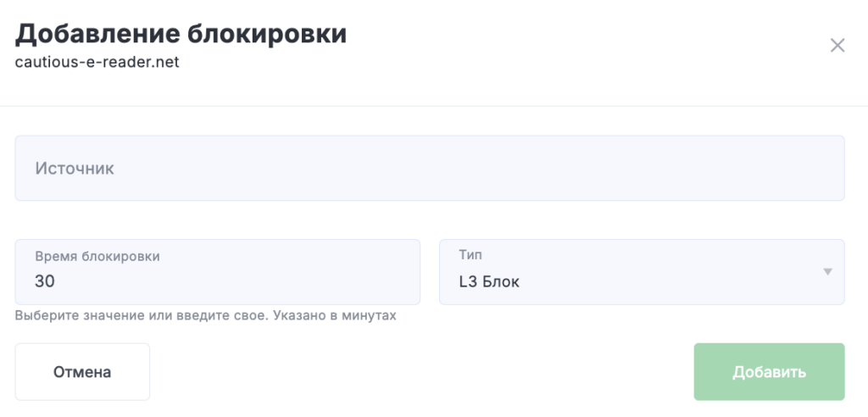868x417 pixels.
Task: Open the Тип combo box
Action: point(641,272)
